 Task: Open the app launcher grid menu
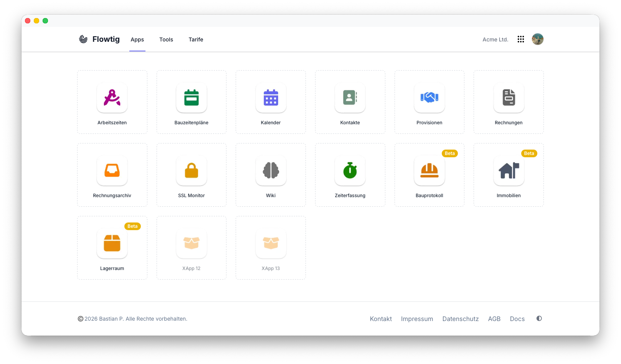520,39
